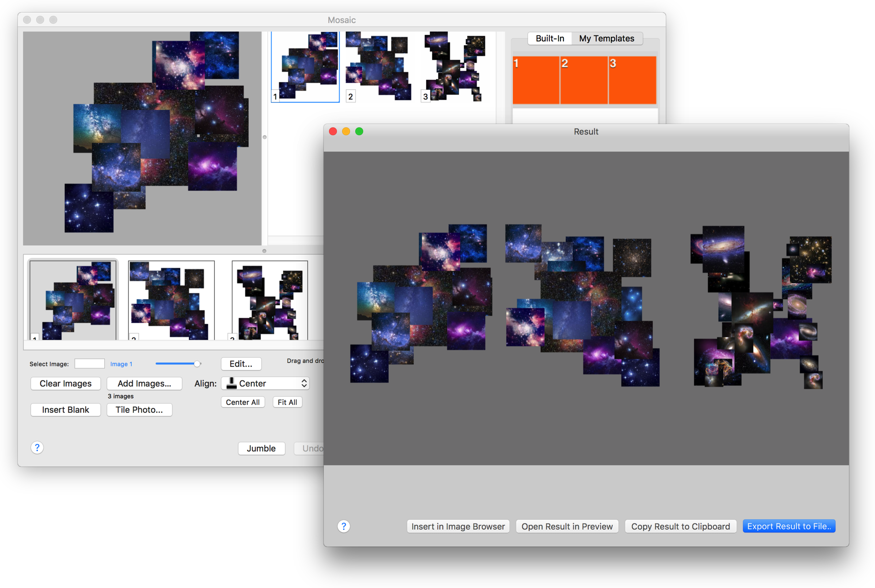This screenshot has height=588, width=875.
Task: Select template cell 1 in the orange template
Action: pyautogui.click(x=536, y=80)
